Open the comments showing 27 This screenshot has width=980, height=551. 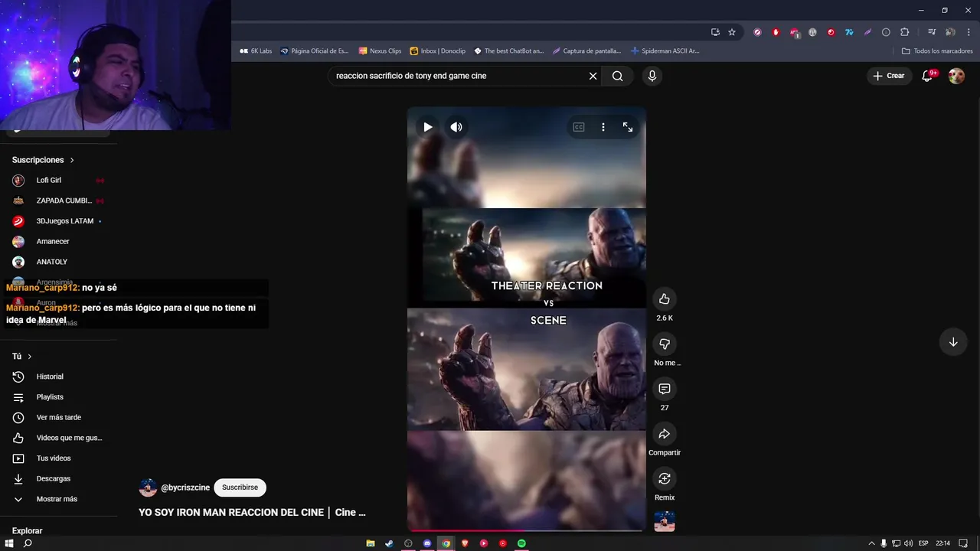tap(665, 389)
